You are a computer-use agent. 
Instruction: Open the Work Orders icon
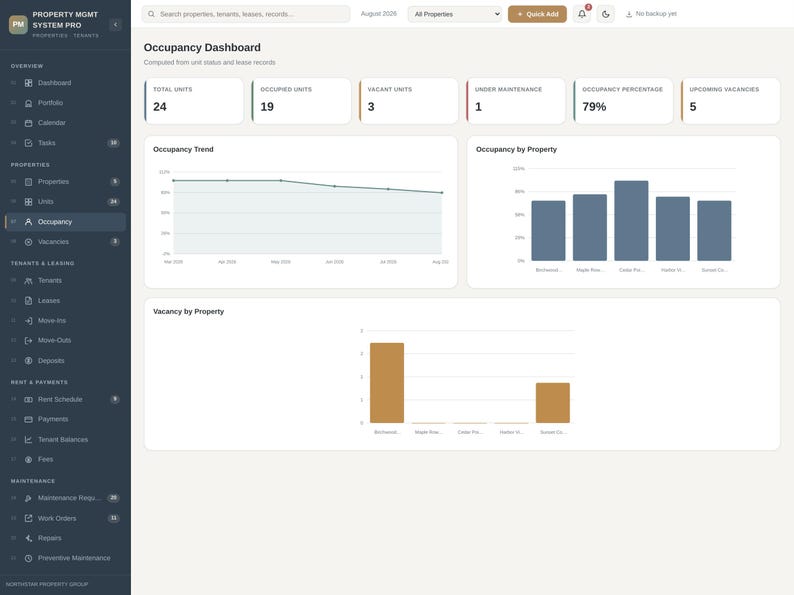tap(28, 518)
